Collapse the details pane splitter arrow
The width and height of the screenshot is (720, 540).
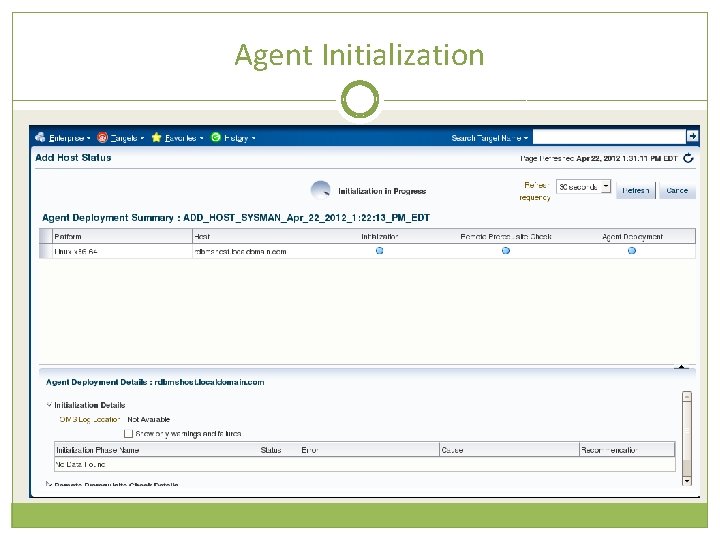click(681, 366)
